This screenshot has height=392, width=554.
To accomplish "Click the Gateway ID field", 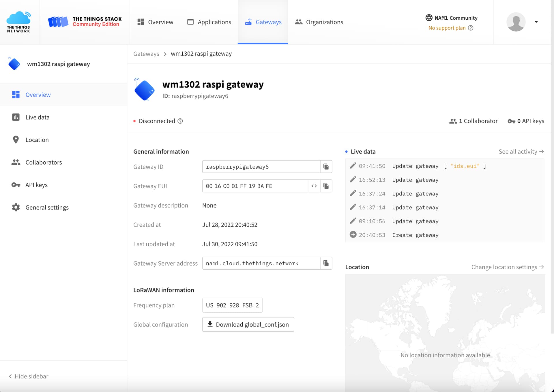I will pyautogui.click(x=261, y=167).
